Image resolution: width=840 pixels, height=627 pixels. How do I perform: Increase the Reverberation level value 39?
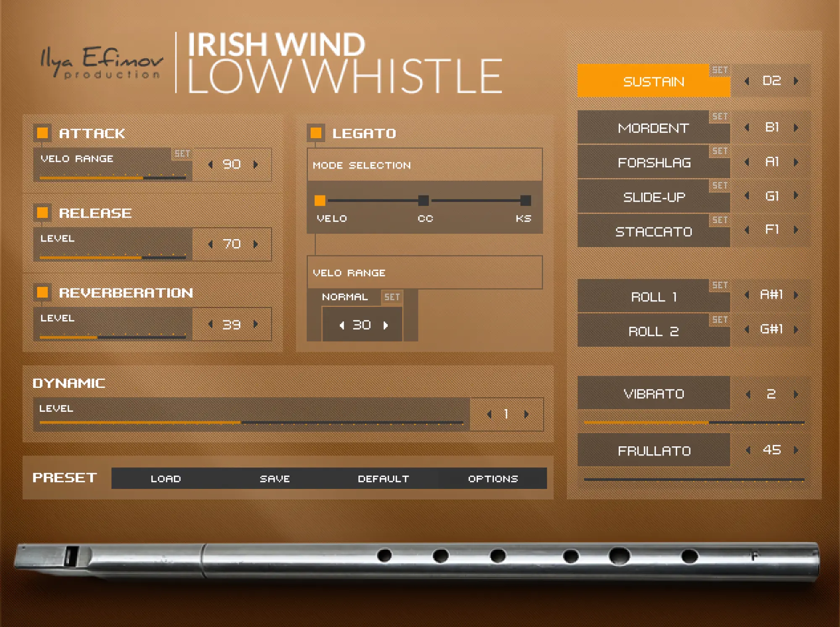click(x=256, y=324)
